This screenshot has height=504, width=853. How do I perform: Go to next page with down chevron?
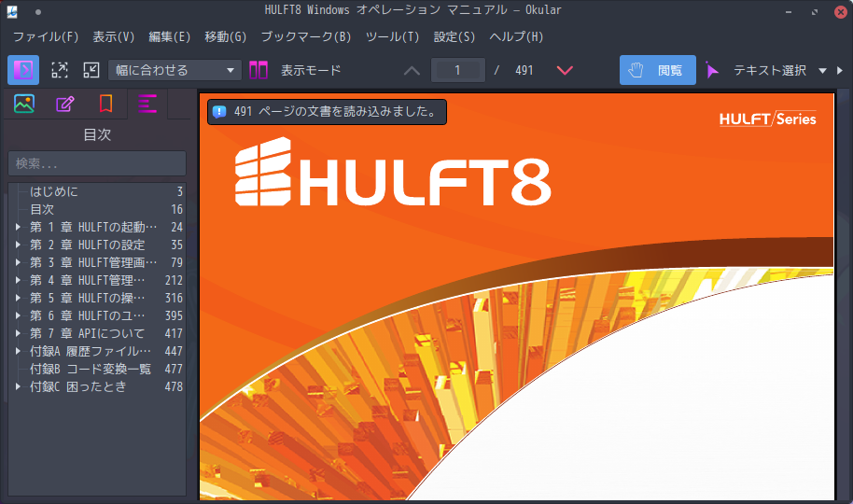point(565,70)
